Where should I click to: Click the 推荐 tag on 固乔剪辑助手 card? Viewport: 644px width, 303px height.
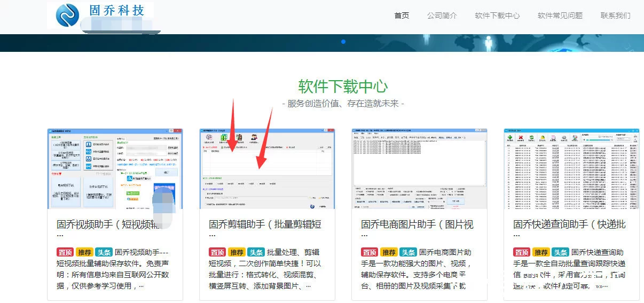(237, 252)
